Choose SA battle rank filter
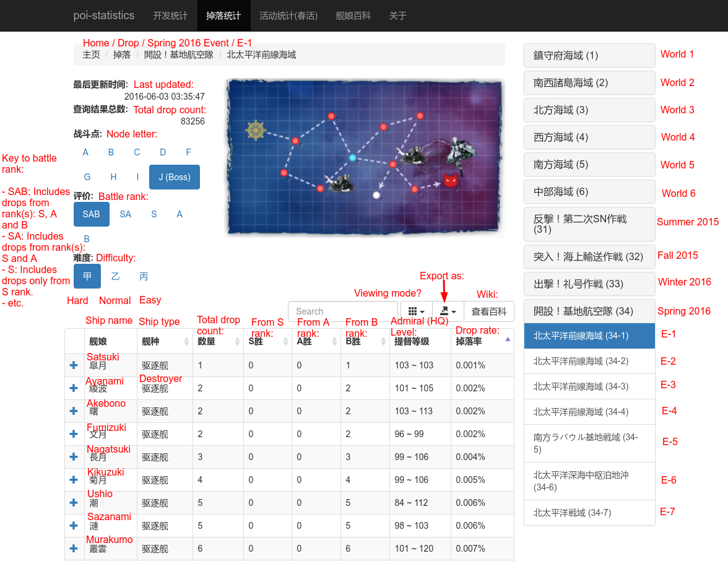 (125, 214)
